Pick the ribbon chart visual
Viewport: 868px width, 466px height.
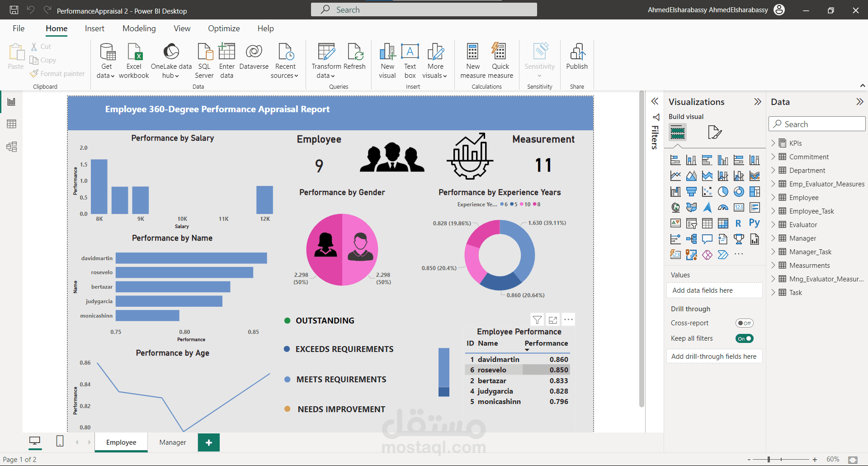(755, 176)
